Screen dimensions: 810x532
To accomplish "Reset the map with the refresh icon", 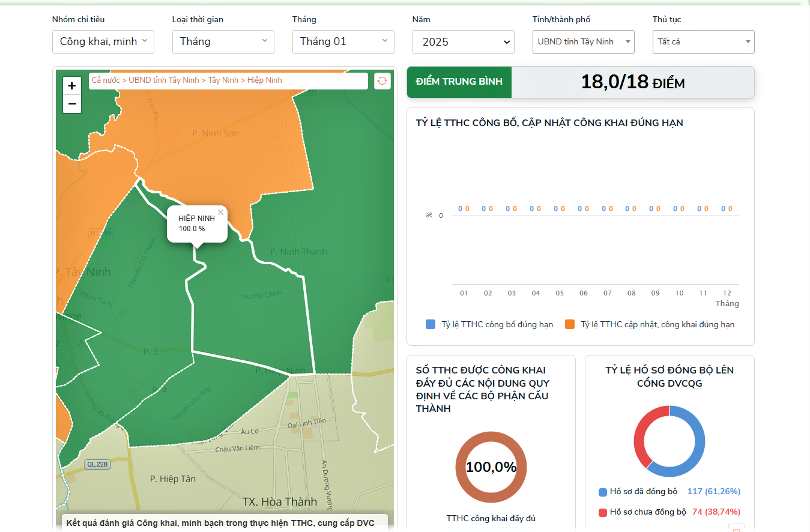I will click(382, 81).
